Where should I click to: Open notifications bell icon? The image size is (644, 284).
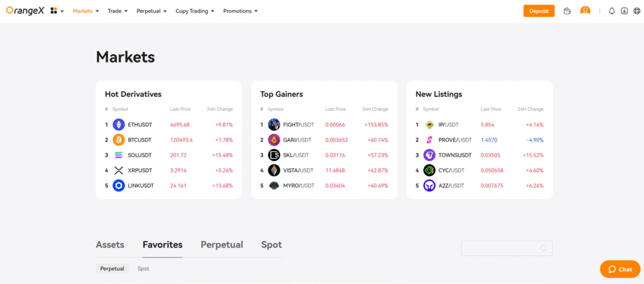click(x=612, y=11)
